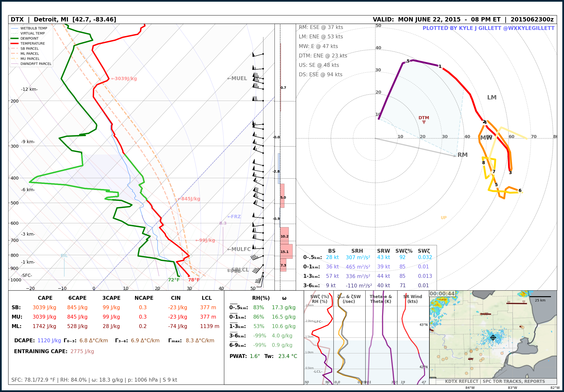The image size is (564, 392).
Task: Click the DTM triangle marker on hodograph
Action: (x=424, y=122)
